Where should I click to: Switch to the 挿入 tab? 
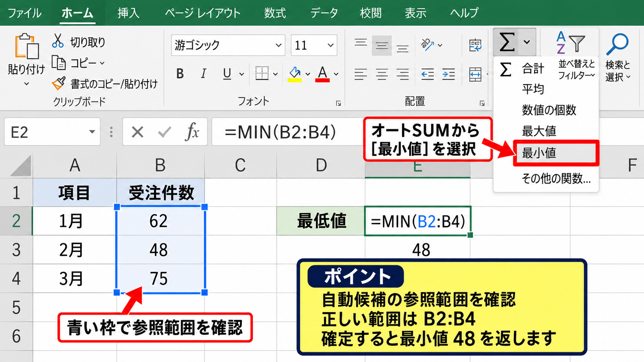click(128, 13)
